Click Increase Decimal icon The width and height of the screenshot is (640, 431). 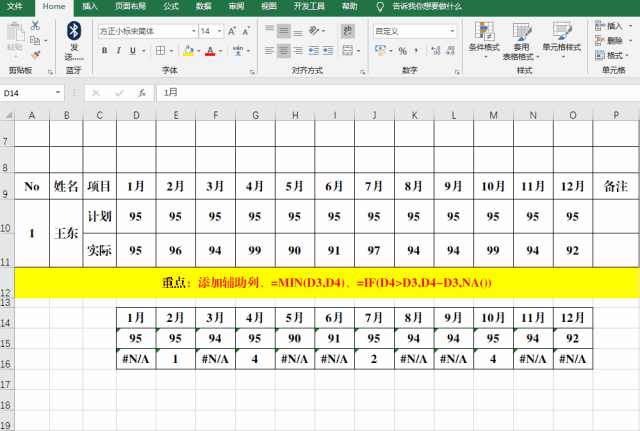(x=436, y=51)
